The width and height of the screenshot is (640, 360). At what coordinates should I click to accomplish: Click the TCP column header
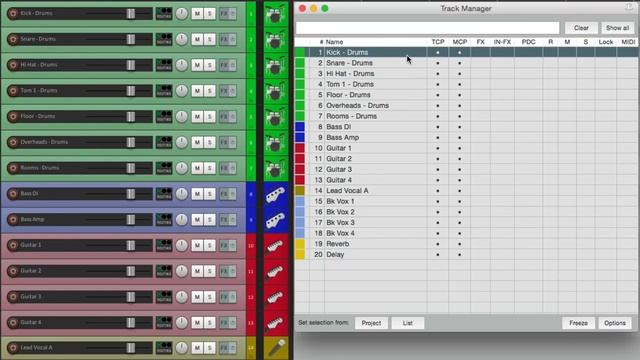[x=438, y=42]
